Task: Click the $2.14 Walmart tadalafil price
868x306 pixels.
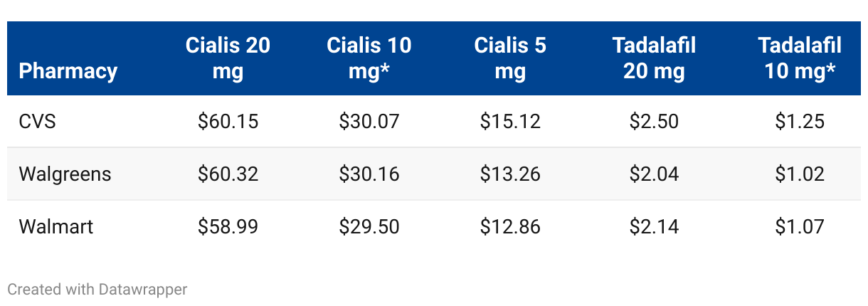Action: click(654, 227)
